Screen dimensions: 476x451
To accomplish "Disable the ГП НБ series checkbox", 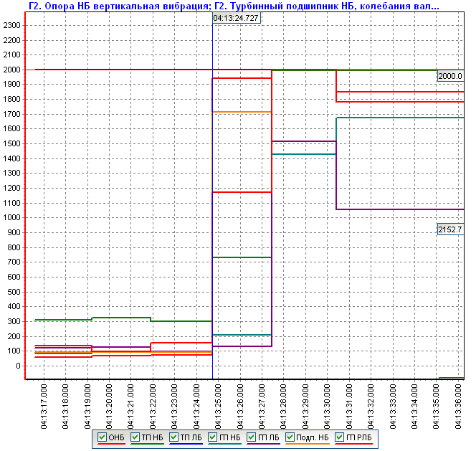I will (212, 437).
